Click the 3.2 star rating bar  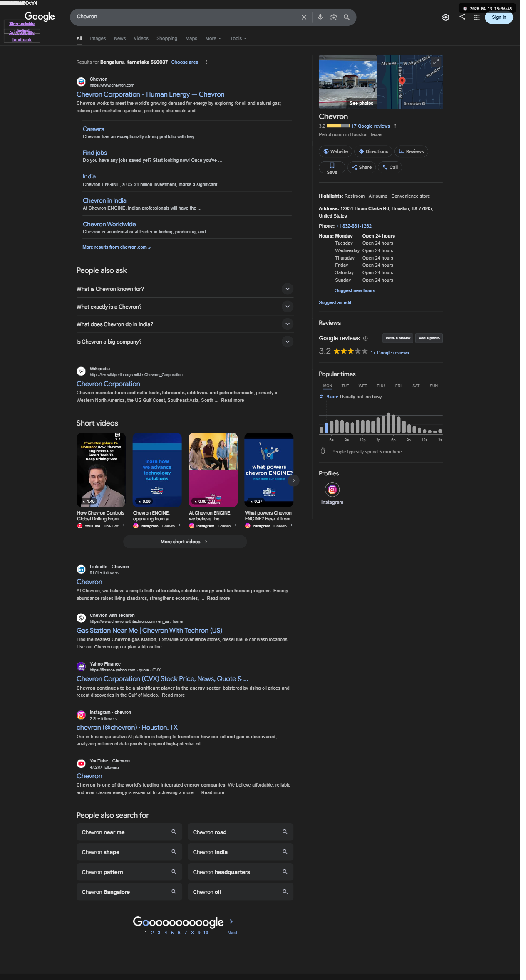[x=338, y=126]
